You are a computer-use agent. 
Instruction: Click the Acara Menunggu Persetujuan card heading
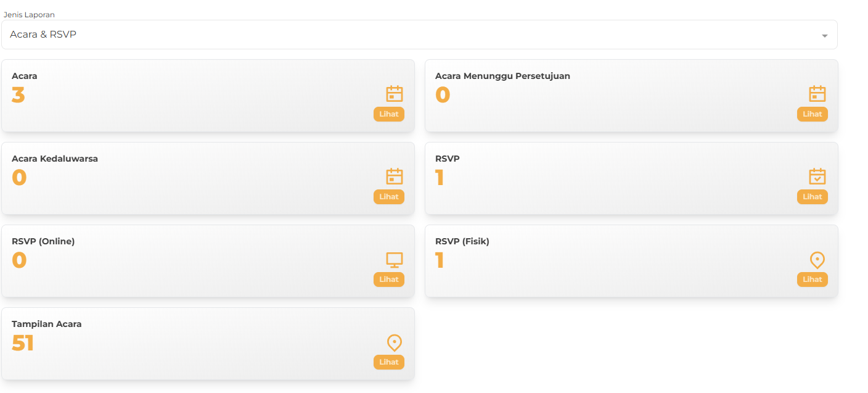coord(502,76)
